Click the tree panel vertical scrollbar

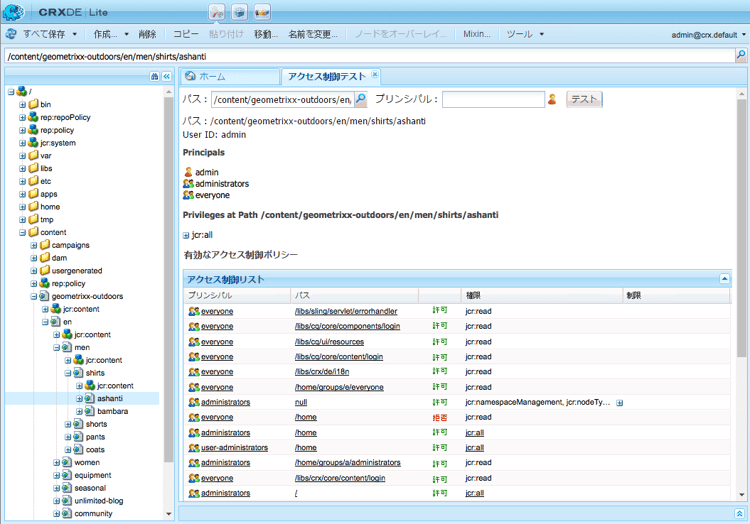(168, 278)
